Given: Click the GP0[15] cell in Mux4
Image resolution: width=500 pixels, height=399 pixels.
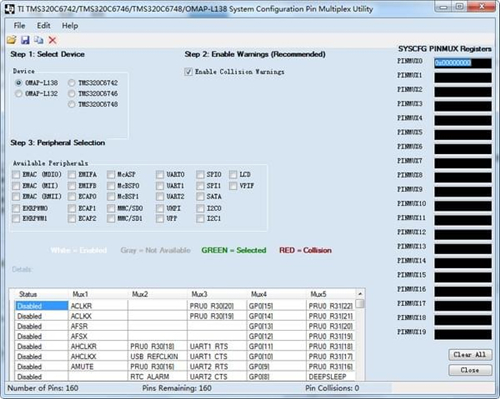Looking at the screenshot, I should click(x=277, y=306).
